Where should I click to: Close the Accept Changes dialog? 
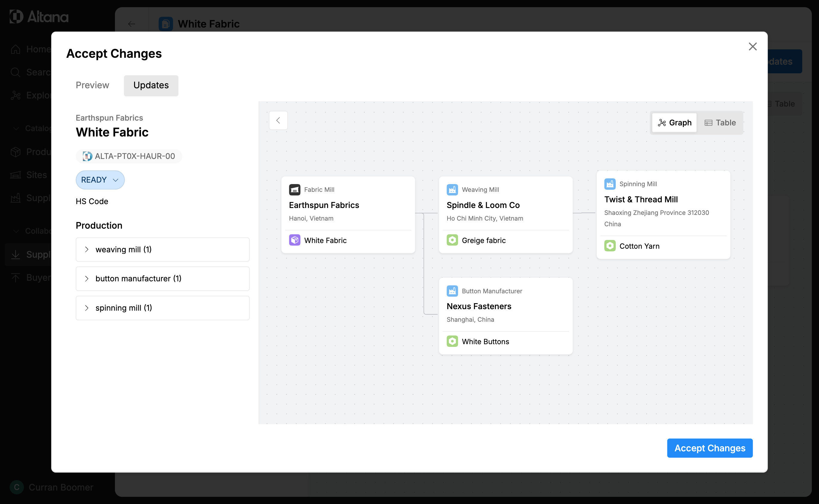click(x=752, y=46)
